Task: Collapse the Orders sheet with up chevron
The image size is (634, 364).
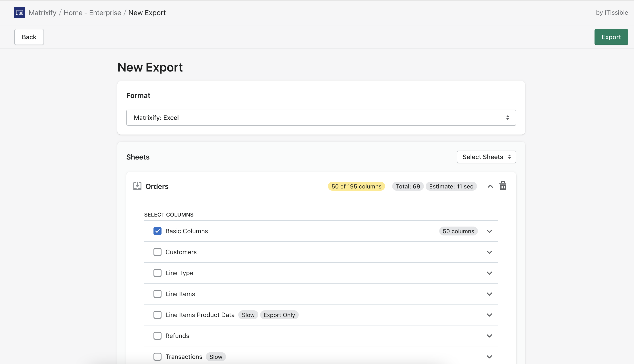Action: coord(490,186)
